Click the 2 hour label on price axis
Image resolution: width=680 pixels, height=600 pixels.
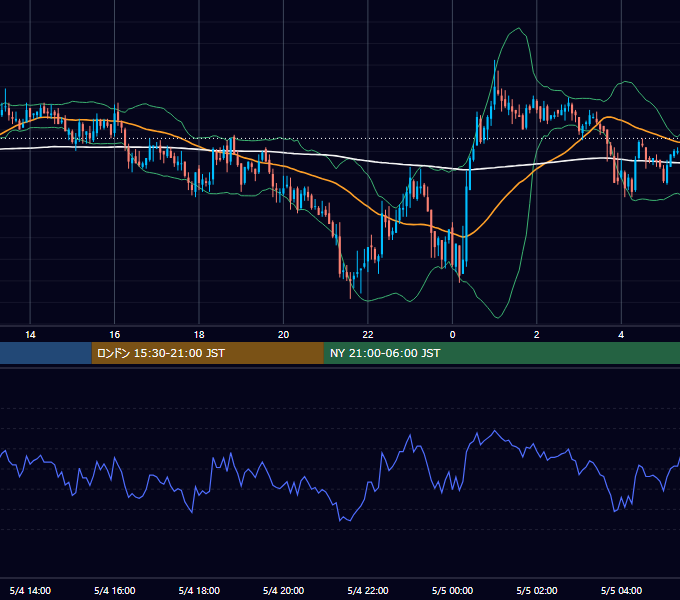pos(536,335)
